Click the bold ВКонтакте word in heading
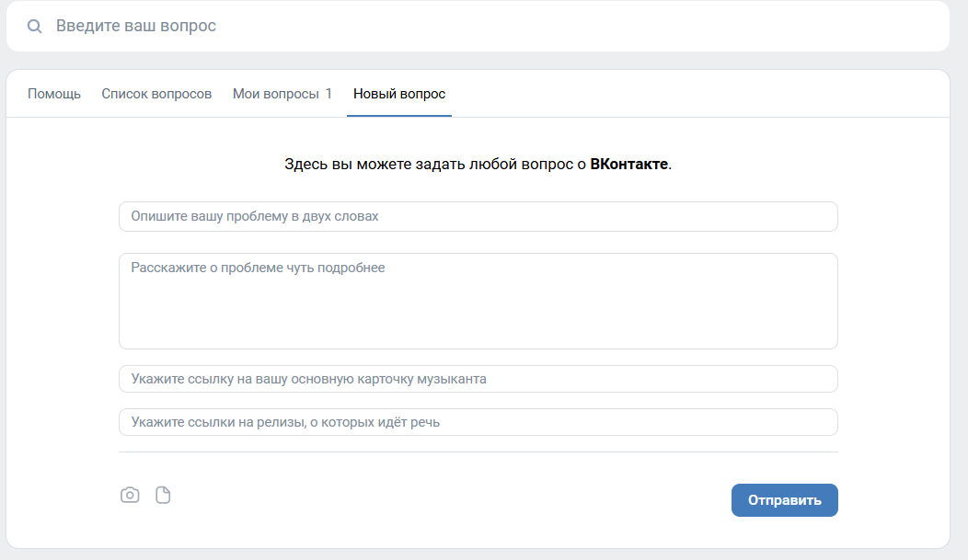Viewport: 968px width, 560px height. [628, 166]
